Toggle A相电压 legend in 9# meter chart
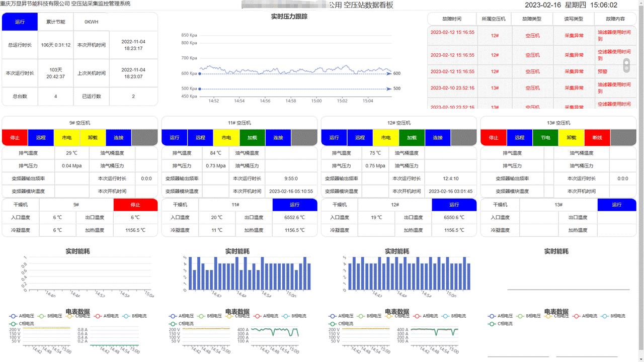Image resolution: width=644 pixels, height=362 pixels. (x=22, y=316)
